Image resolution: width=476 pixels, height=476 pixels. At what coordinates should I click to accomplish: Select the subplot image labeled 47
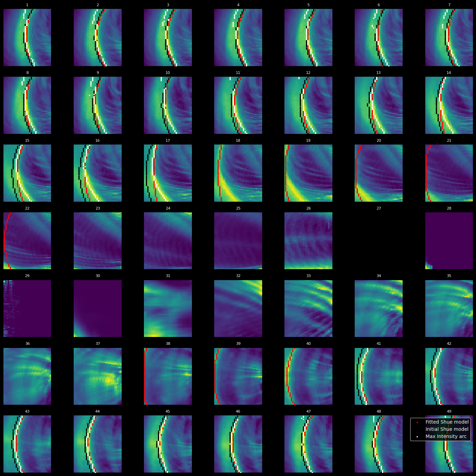click(308, 444)
